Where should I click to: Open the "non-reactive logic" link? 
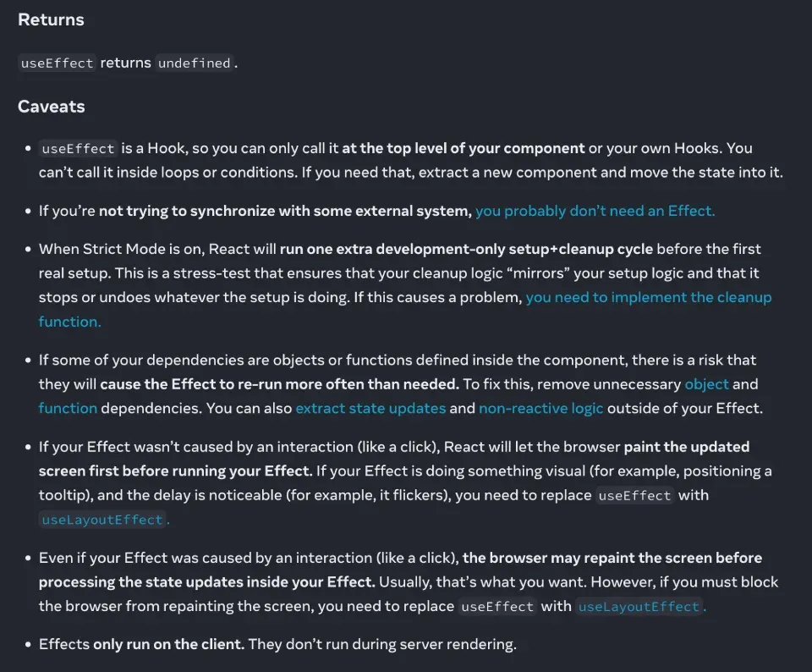pyautogui.click(x=540, y=408)
